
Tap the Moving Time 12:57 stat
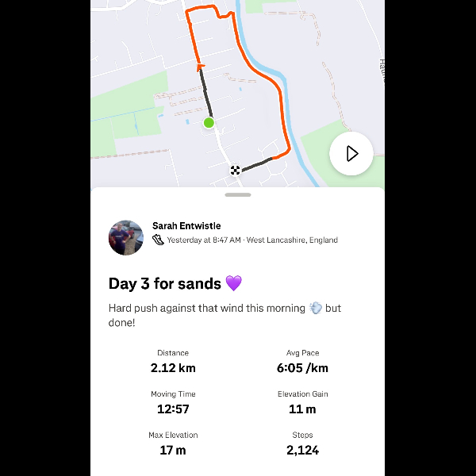coord(173,402)
